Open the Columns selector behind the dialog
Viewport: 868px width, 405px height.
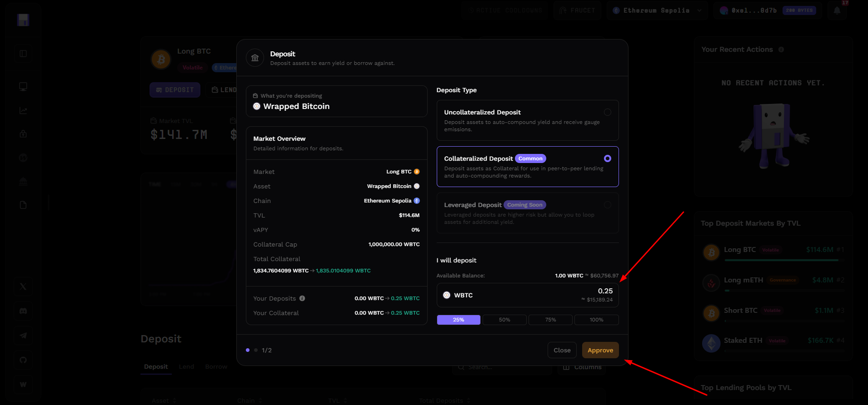[582, 367]
